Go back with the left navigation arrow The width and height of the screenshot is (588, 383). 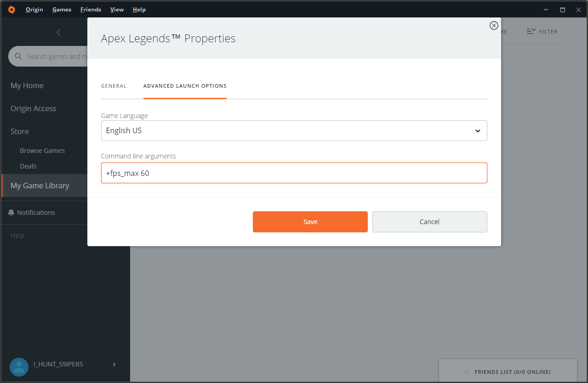tap(58, 32)
